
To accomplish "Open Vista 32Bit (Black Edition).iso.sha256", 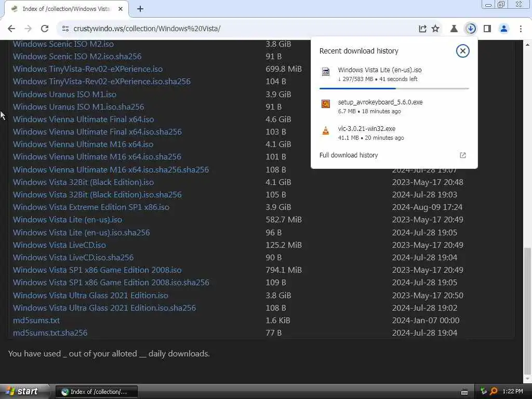I will click(x=97, y=195).
